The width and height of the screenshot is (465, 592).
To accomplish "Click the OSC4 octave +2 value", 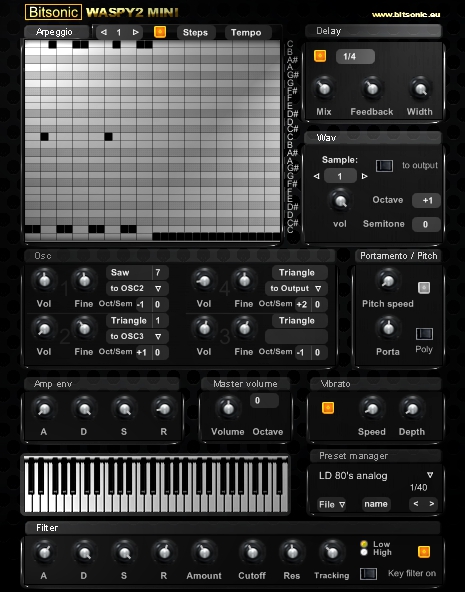I will tap(302, 304).
